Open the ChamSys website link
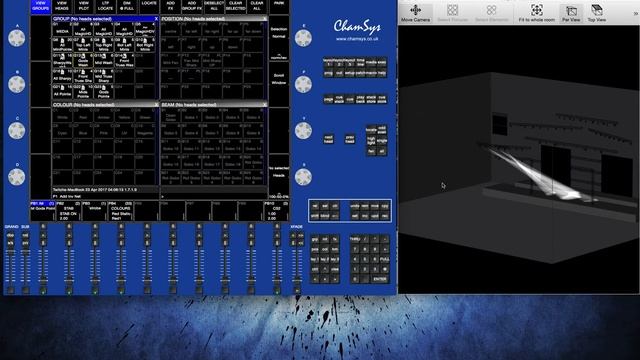The height and width of the screenshot is (360, 640). tap(357, 39)
